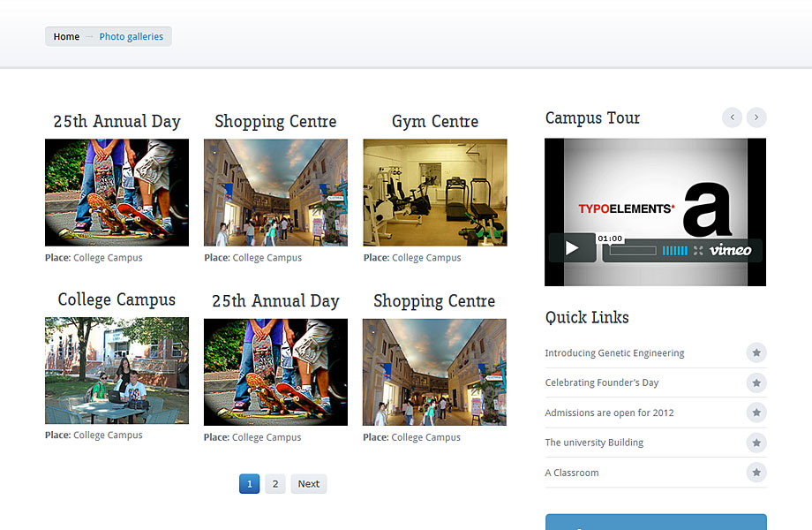Toggle fullscreen on the Vimeo player

coord(698,251)
